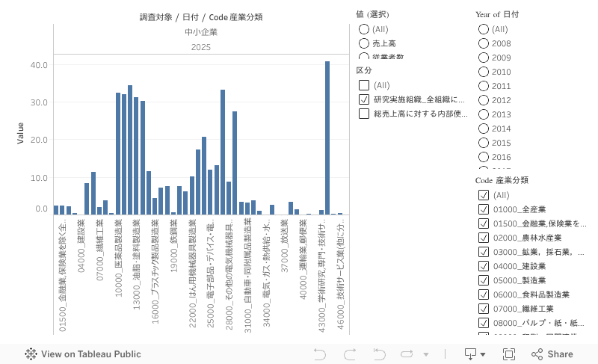The width and height of the screenshot is (598, 364).
Task: Enter full screen via expand icon
Action: pyautogui.click(x=509, y=354)
